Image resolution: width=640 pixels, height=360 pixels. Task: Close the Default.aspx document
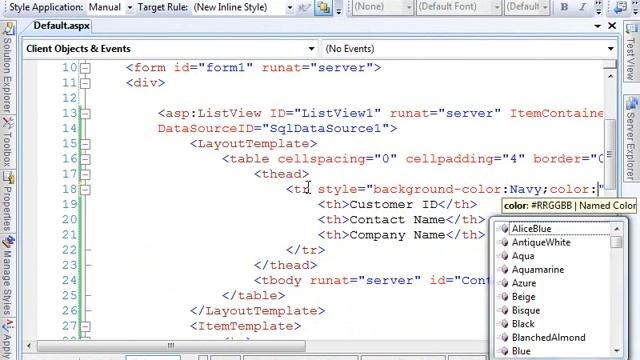[x=612, y=26]
